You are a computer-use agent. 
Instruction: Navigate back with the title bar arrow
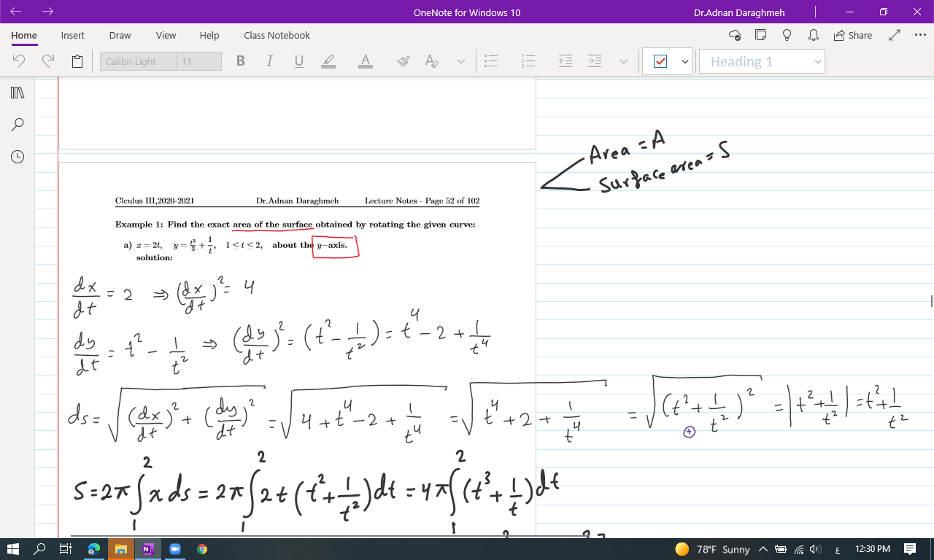(16, 12)
